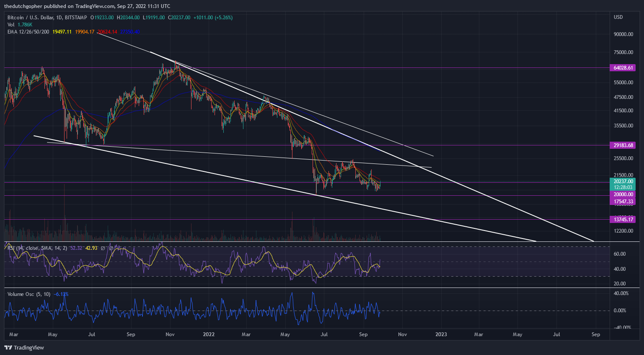Click the Volume Osc value −6.13%
Screen dimensions: 644x355
pyautogui.click(x=61, y=294)
